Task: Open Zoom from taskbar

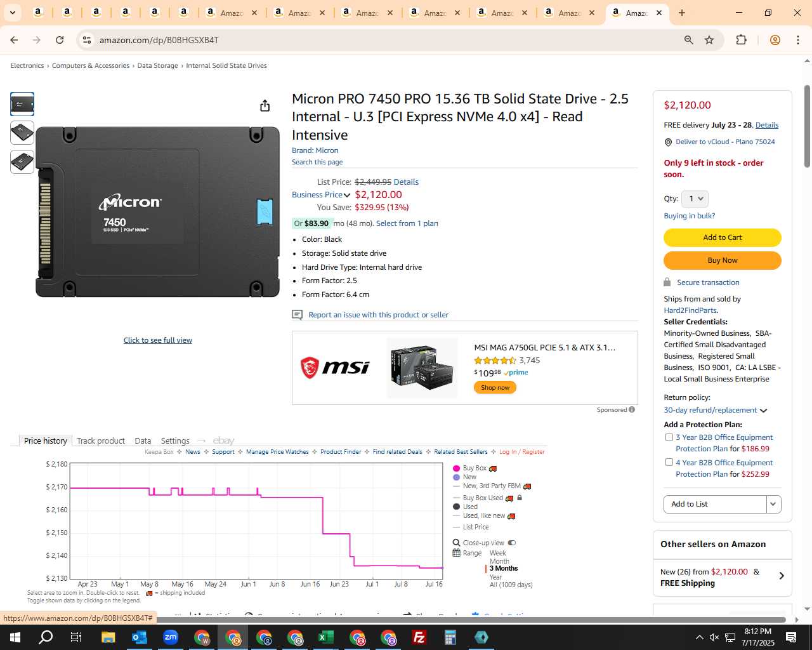Action: click(171, 637)
